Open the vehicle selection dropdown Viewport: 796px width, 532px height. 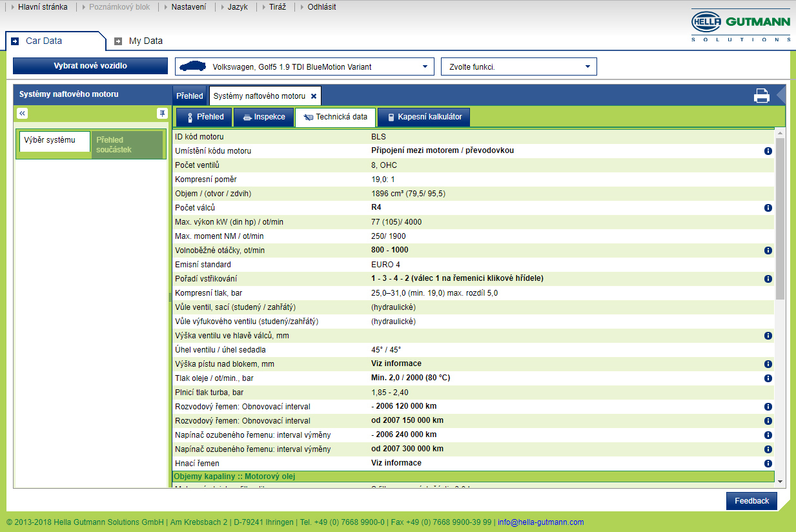304,66
